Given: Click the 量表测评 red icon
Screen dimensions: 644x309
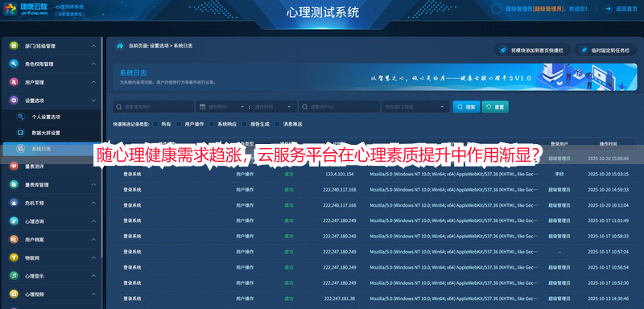Looking at the screenshot, I should coord(14,167).
